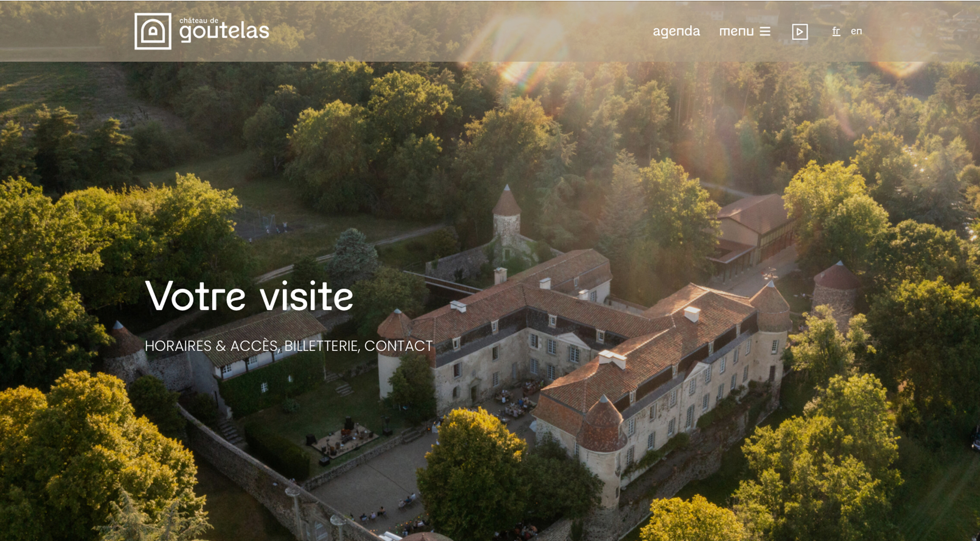This screenshot has width=980, height=541.
Task: Open the agenda page
Action: (676, 31)
